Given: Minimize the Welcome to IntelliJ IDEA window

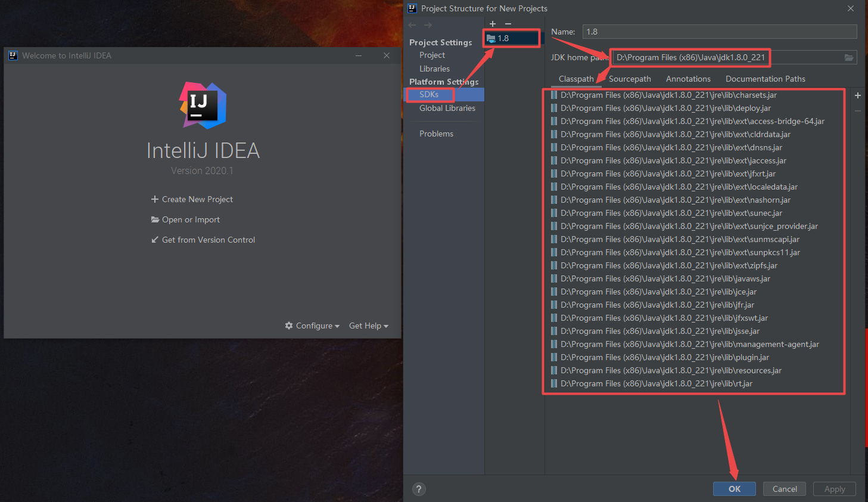Looking at the screenshot, I should (359, 55).
